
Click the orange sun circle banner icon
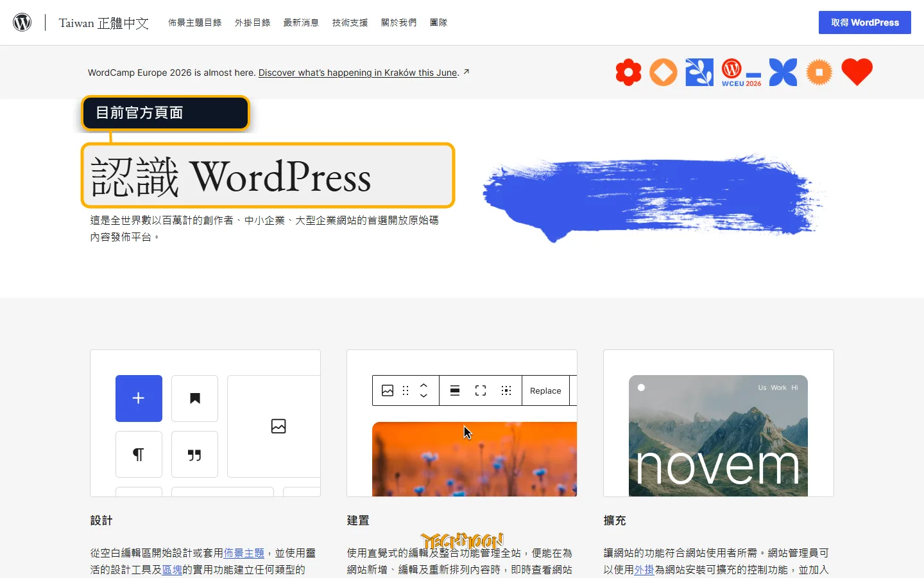[819, 72]
